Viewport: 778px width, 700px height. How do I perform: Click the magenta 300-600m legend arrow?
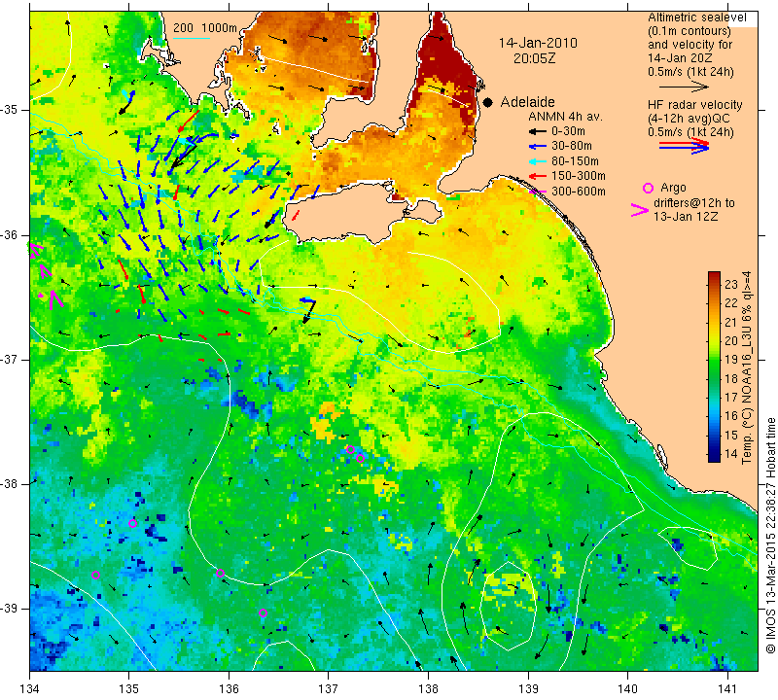point(537,192)
